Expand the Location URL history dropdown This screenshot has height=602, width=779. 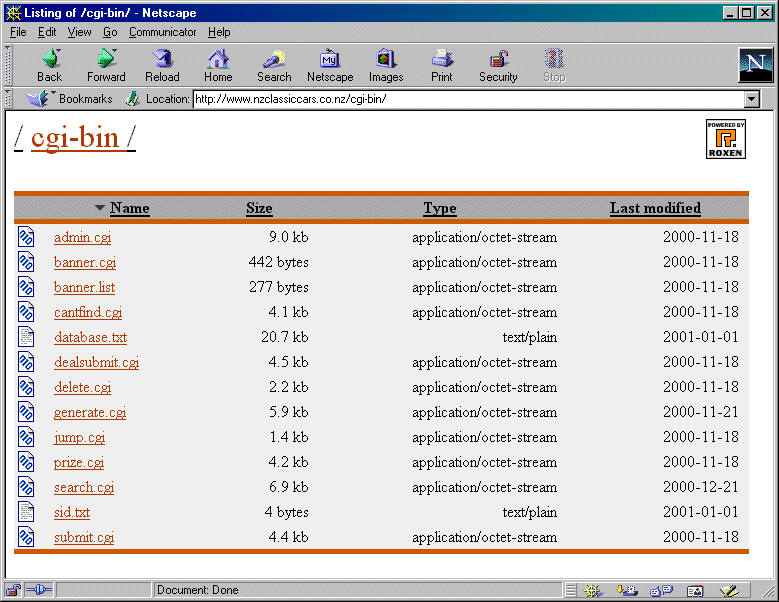(x=752, y=99)
